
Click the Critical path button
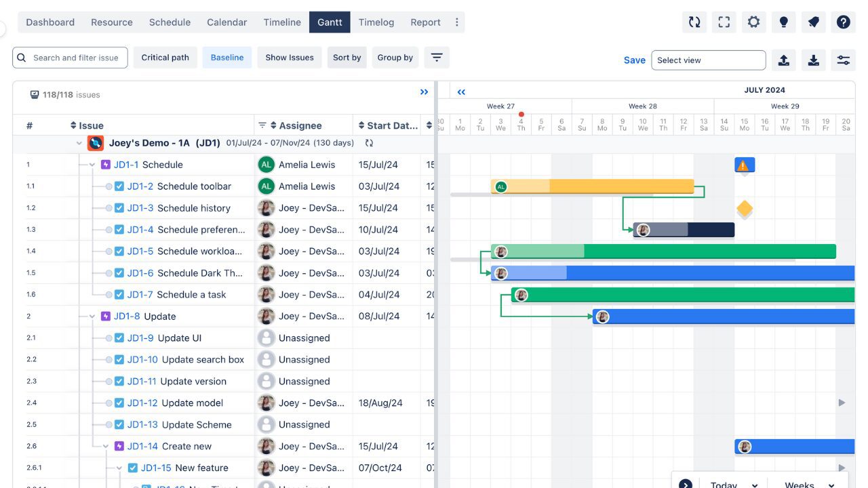[165, 57]
